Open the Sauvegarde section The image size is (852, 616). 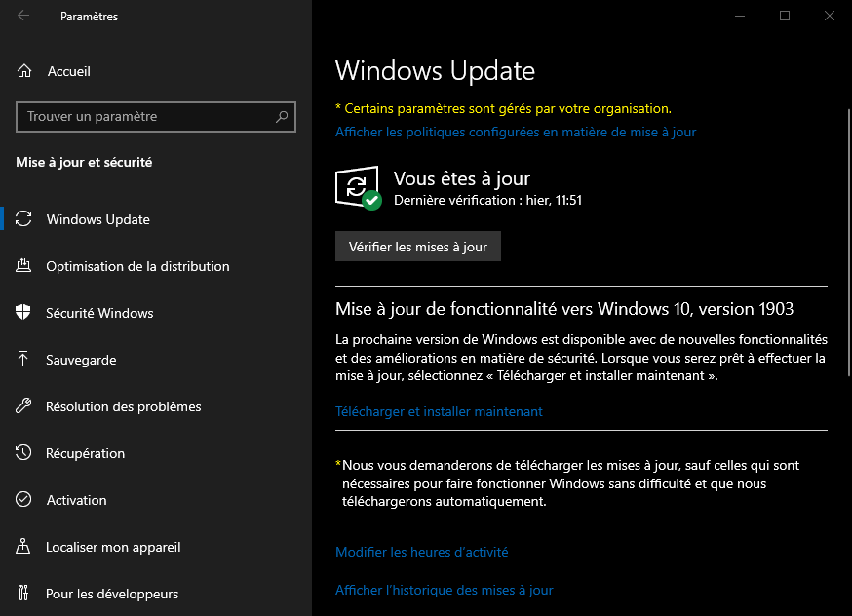(x=81, y=360)
